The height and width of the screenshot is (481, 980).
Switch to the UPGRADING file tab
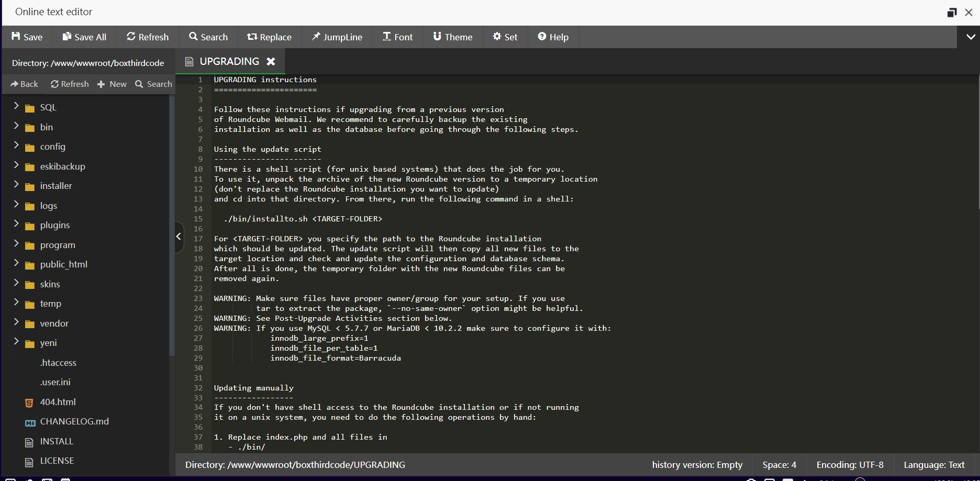pos(229,62)
